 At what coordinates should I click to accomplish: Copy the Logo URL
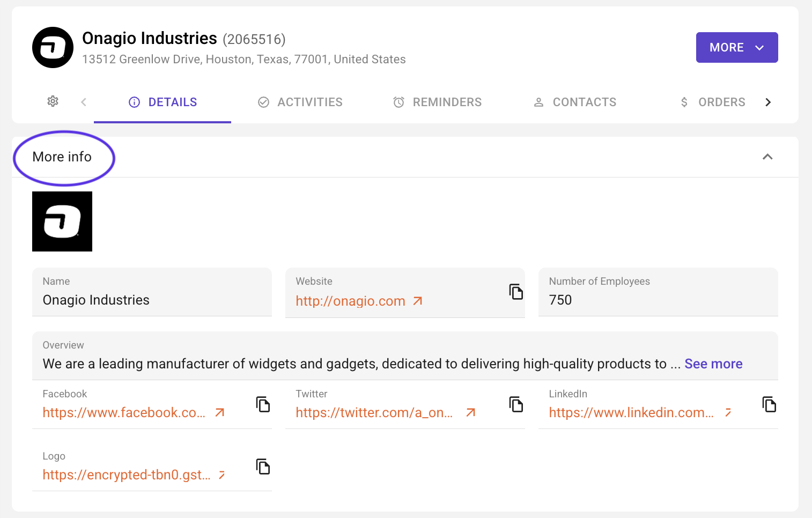(x=263, y=467)
